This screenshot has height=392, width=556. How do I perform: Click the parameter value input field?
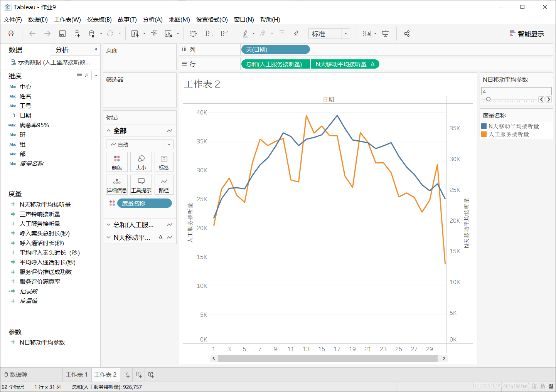pyautogui.click(x=516, y=91)
